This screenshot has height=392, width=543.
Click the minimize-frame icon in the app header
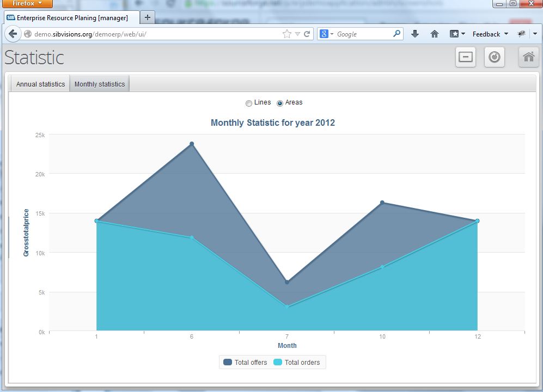[x=465, y=57]
